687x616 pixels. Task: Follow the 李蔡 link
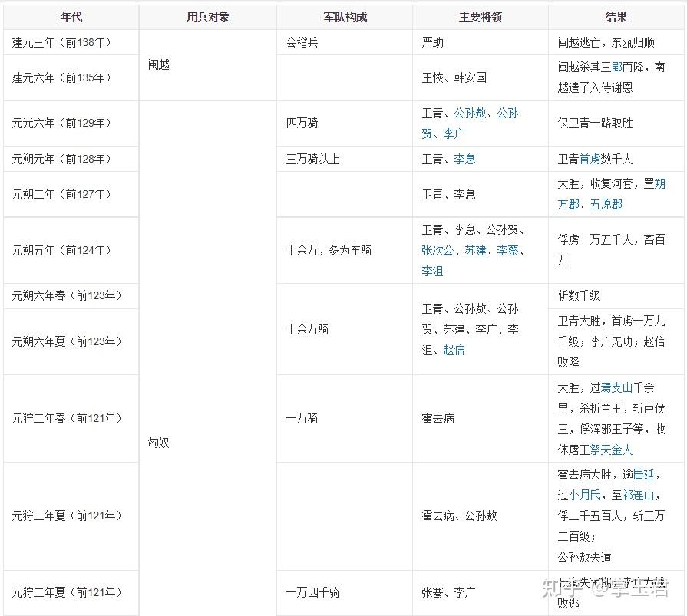tap(508, 250)
